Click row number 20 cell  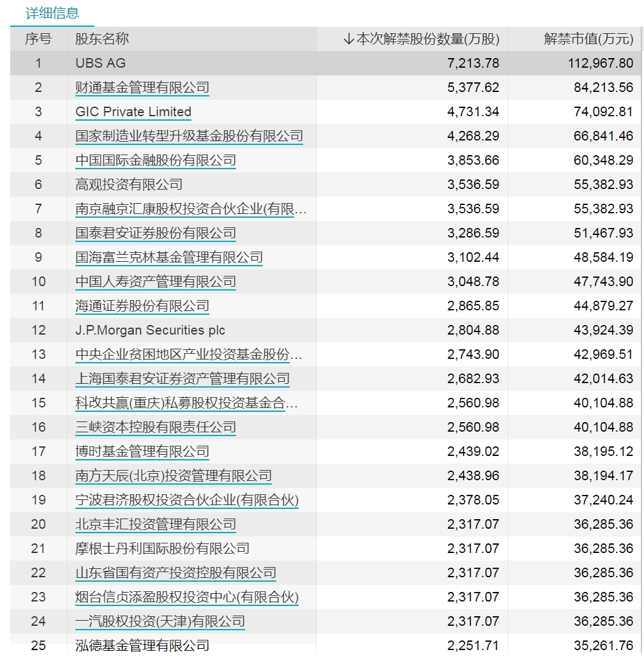tap(38, 524)
